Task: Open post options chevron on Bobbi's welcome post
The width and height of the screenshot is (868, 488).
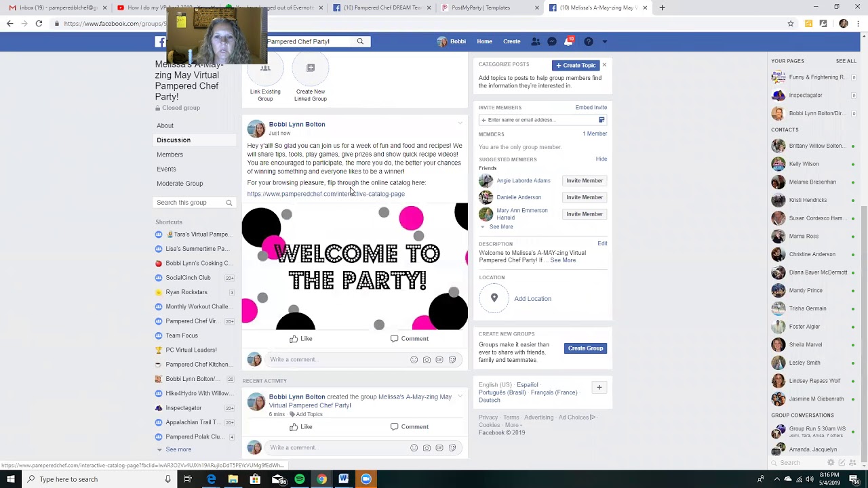Action: 460,123
